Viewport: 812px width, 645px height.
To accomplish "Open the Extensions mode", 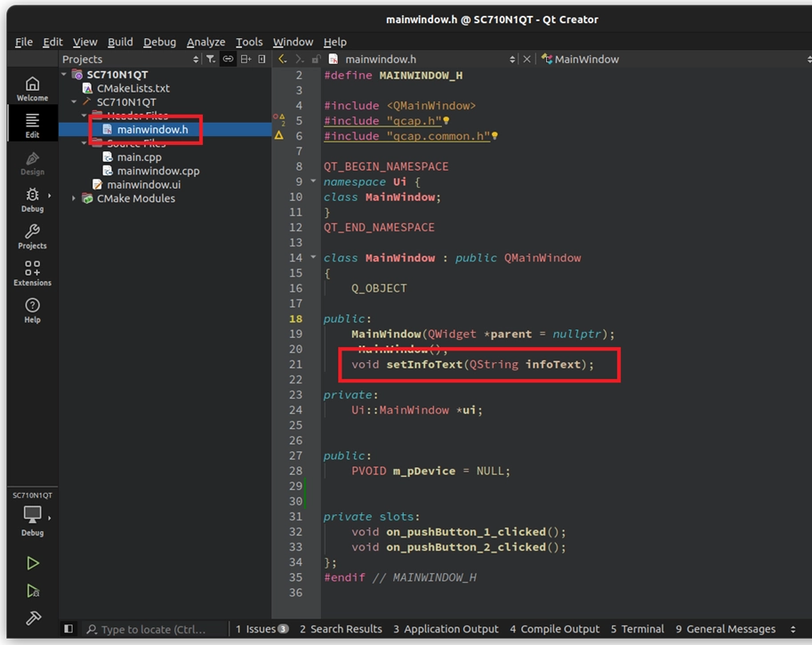I will [x=32, y=273].
